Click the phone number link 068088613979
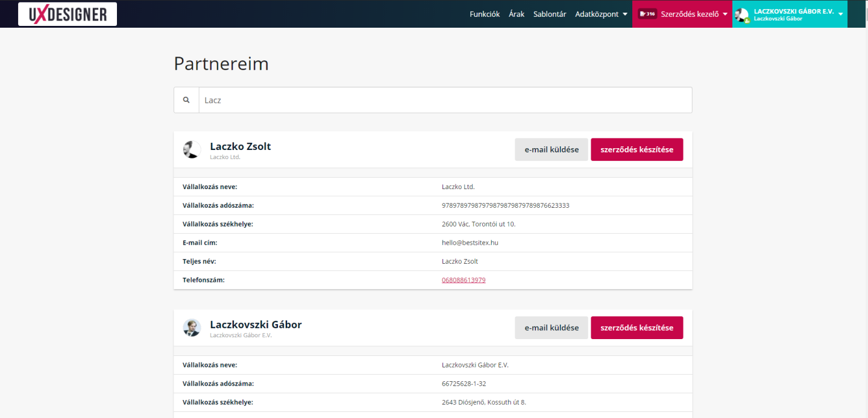 click(464, 280)
